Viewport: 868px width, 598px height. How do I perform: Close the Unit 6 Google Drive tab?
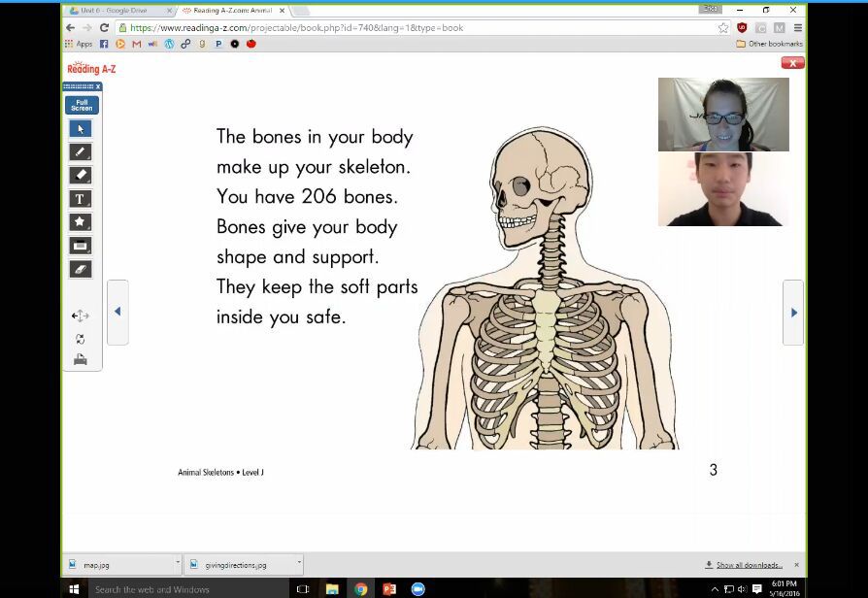(x=169, y=11)
